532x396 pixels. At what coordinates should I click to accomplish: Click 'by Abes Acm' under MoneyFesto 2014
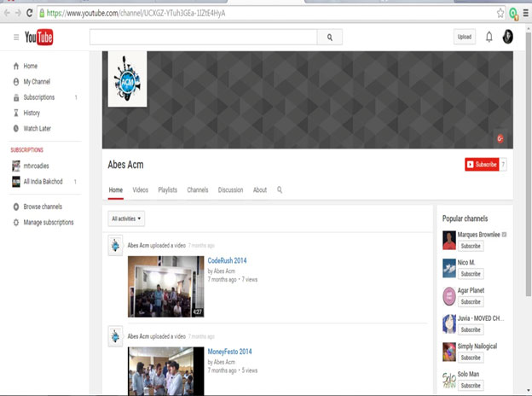pyautogui.click(x=221, y=362)
